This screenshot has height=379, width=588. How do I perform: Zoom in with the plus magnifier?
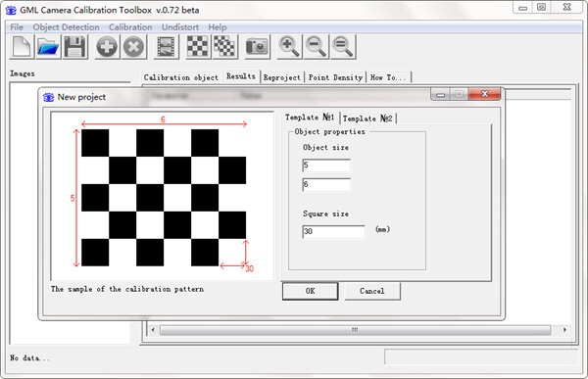(289, 47)
